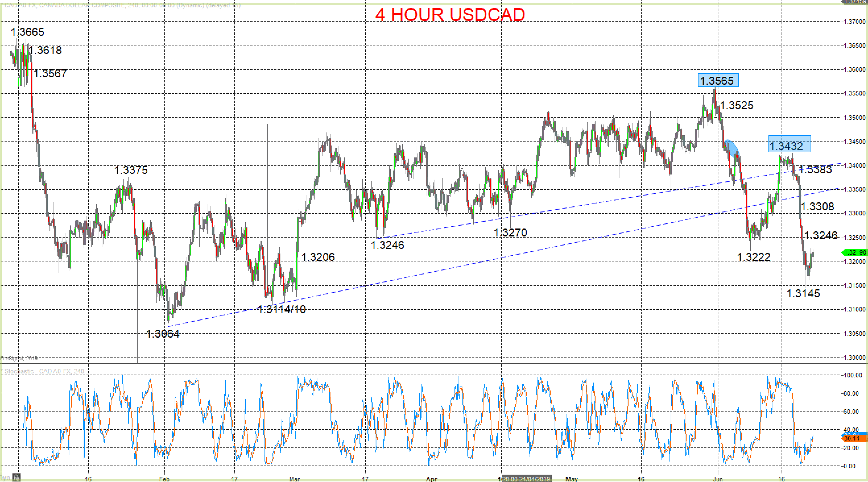This screenshot has width=868, height=482.
Task: Select the 1.3375 annotation
Action: [131, 170]
